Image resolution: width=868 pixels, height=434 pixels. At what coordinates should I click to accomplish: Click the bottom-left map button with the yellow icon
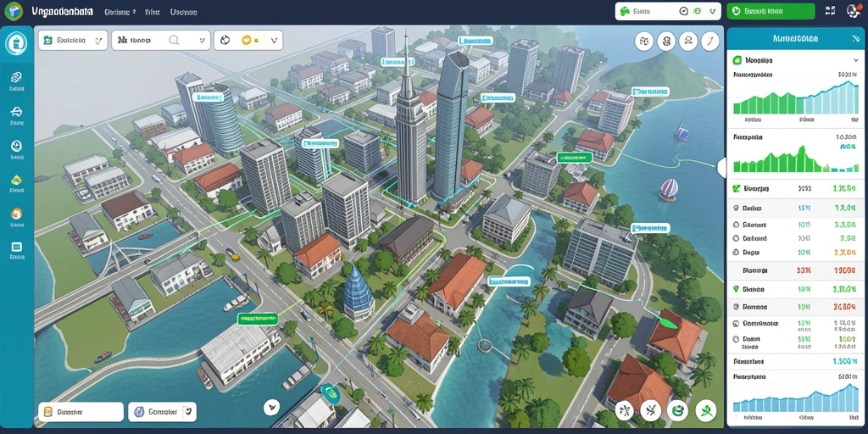81,412
